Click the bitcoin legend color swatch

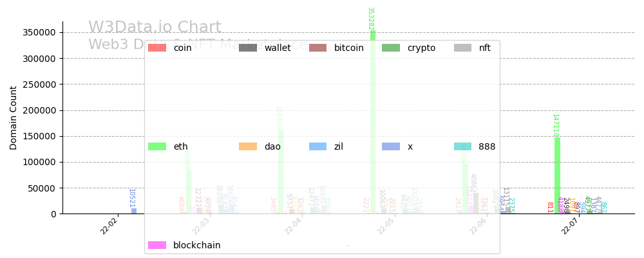pos(317,48)
